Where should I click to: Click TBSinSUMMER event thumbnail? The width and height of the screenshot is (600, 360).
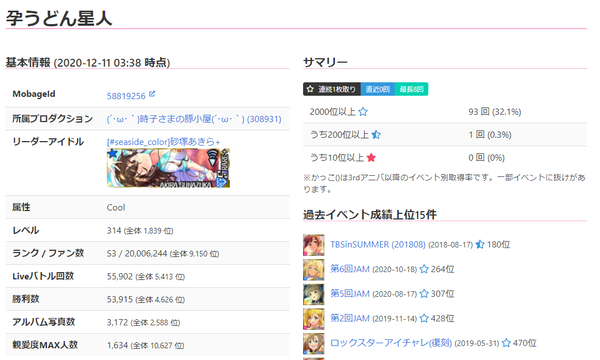pyautogui.click(x=314, y=245)
